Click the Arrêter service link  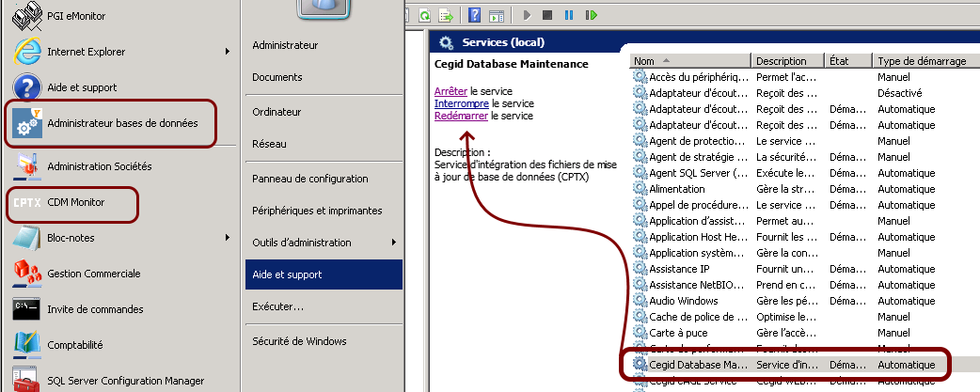tap(450, 91)
